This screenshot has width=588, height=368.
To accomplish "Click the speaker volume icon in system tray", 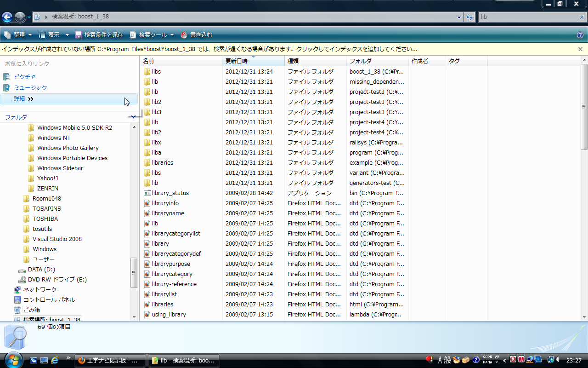I will pyautogui.click(x=558, y=360).
